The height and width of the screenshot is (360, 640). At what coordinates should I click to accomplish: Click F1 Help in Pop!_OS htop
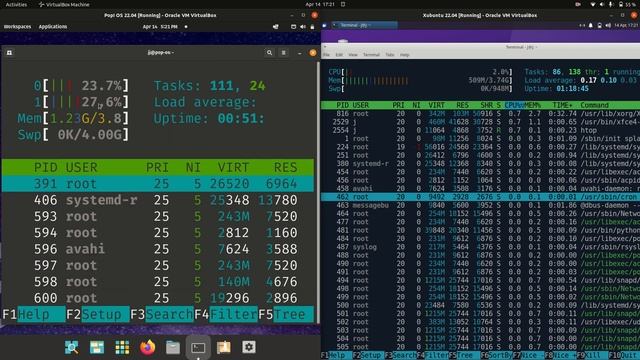(34, 314)
